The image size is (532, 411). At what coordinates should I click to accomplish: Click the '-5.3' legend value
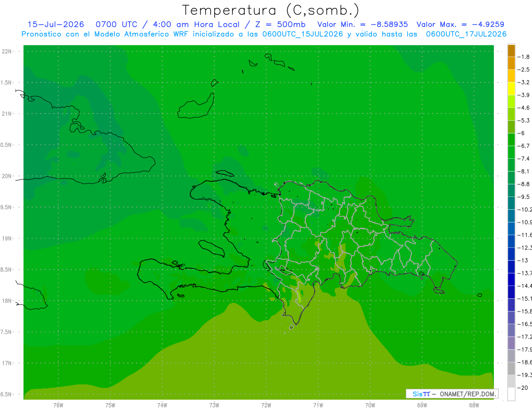524,120
